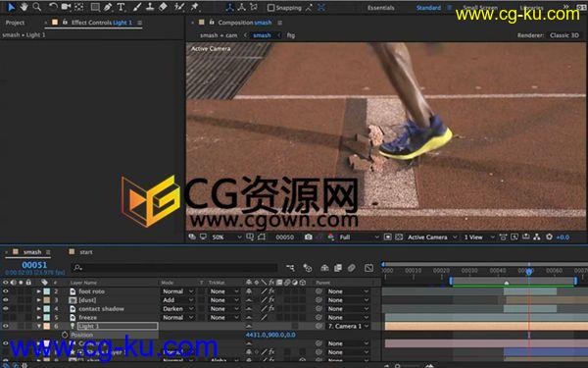Click the smash + cam breadcrumb
This screenshot has width=588, height=368.
click(219, 35)
